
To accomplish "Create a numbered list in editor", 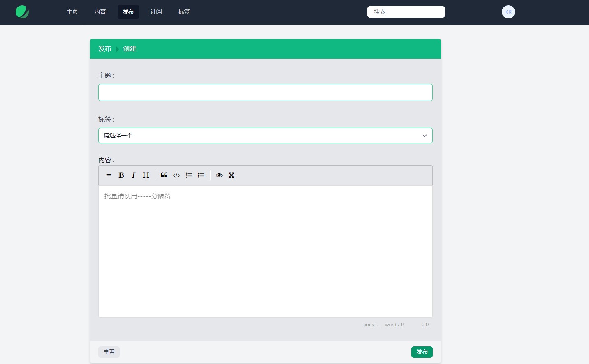I will 189,175.
